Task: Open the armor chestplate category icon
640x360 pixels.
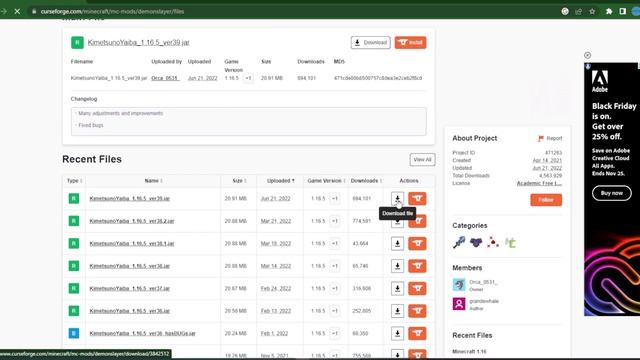Action: (x=476, y=242)
